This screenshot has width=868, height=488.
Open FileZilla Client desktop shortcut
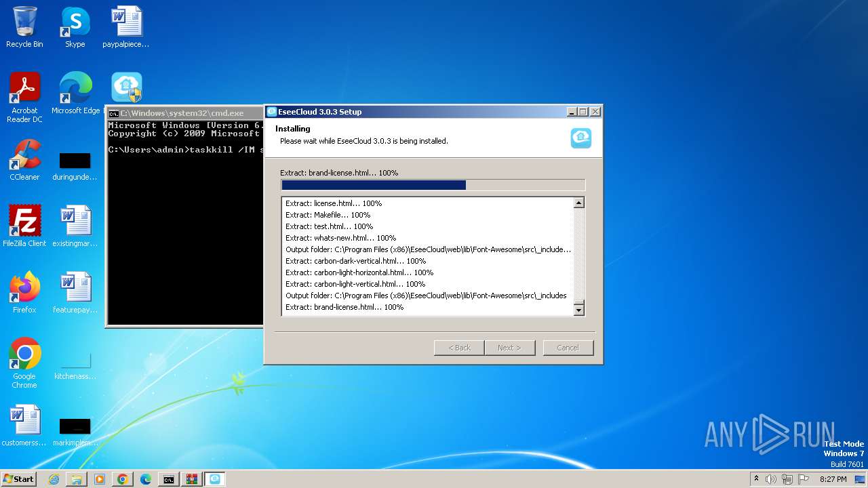24,226
